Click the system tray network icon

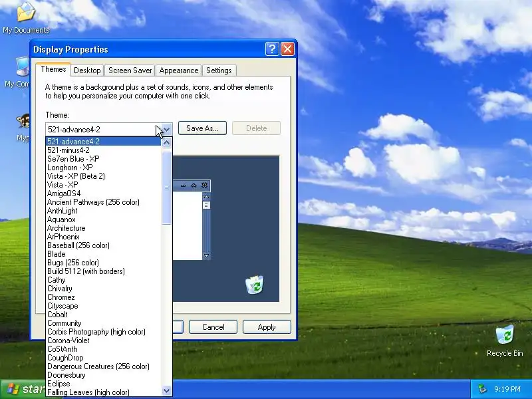482,389
